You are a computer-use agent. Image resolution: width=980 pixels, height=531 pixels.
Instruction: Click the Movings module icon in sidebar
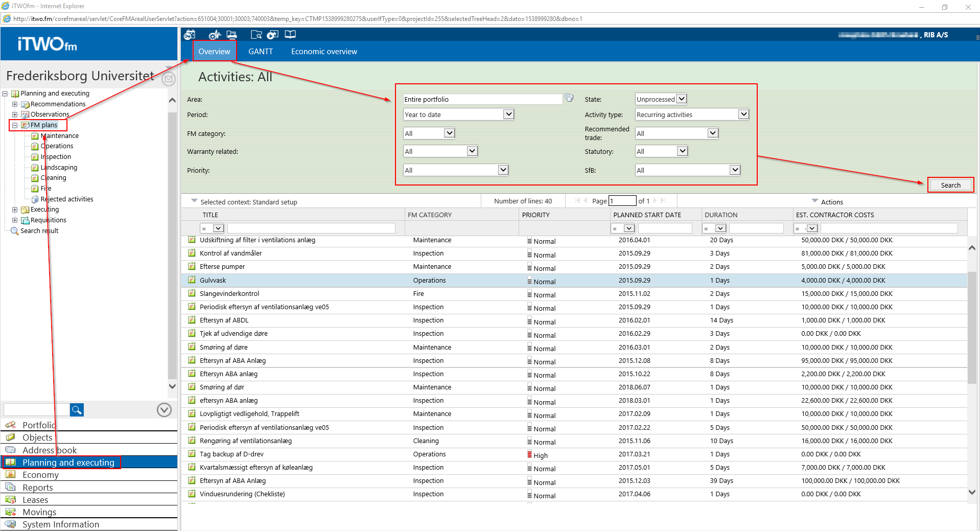[11, 512]
